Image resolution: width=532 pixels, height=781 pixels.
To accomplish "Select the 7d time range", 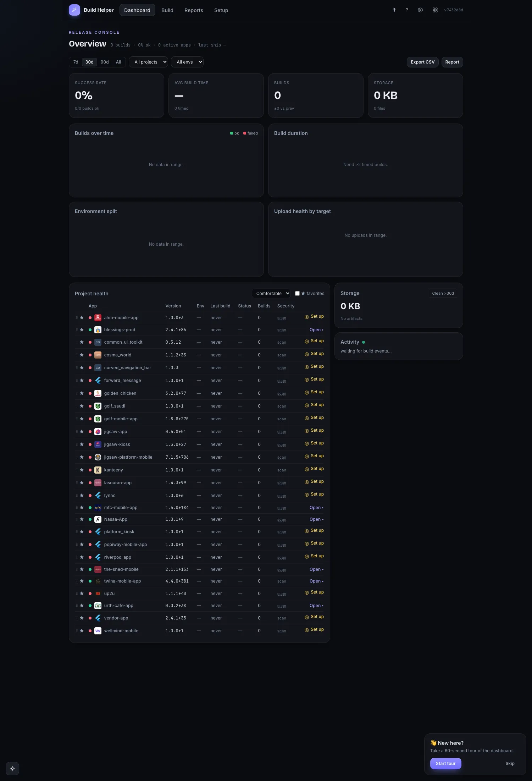I will pyautogui.click(x=76, y=62).
